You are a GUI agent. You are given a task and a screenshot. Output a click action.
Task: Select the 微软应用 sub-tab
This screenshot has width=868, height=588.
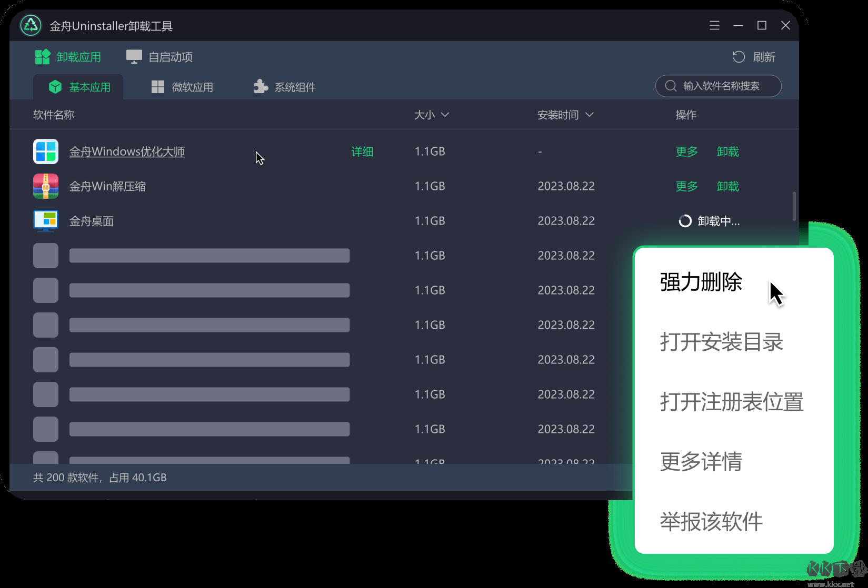pos(182,87)
